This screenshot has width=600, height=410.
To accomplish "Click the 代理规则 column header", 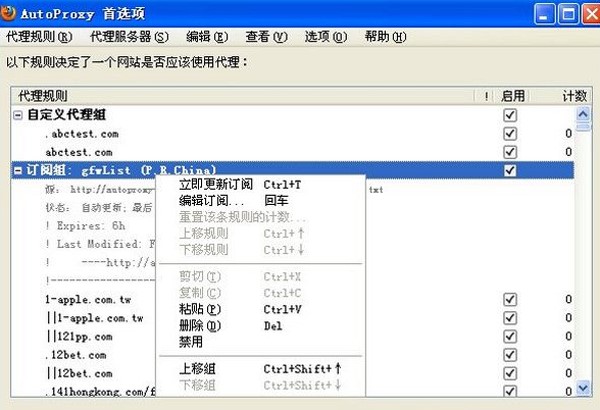I will [x=243, y=96].
